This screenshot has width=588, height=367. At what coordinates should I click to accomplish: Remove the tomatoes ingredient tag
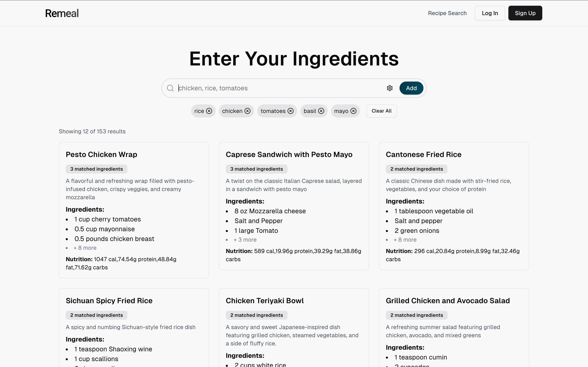pyautogui.click(x=290, y=111)
